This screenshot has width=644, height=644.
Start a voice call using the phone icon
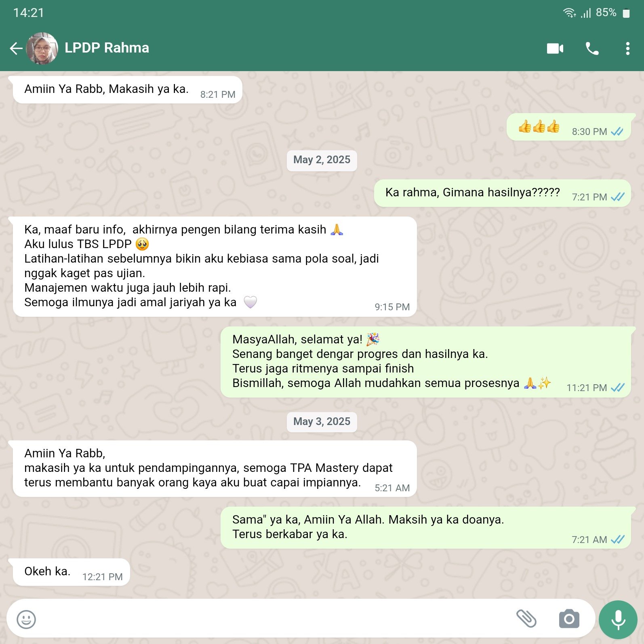pos(592,48)
